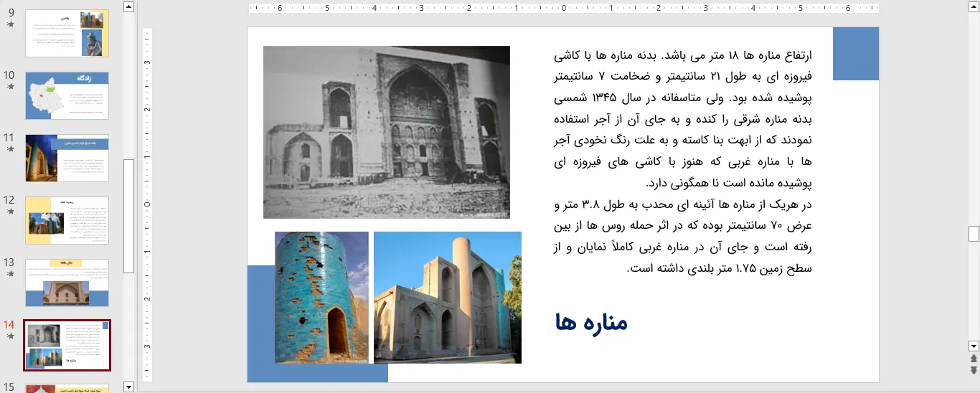
Task: Go to next slide using double-down arrow
Action: 974,370
